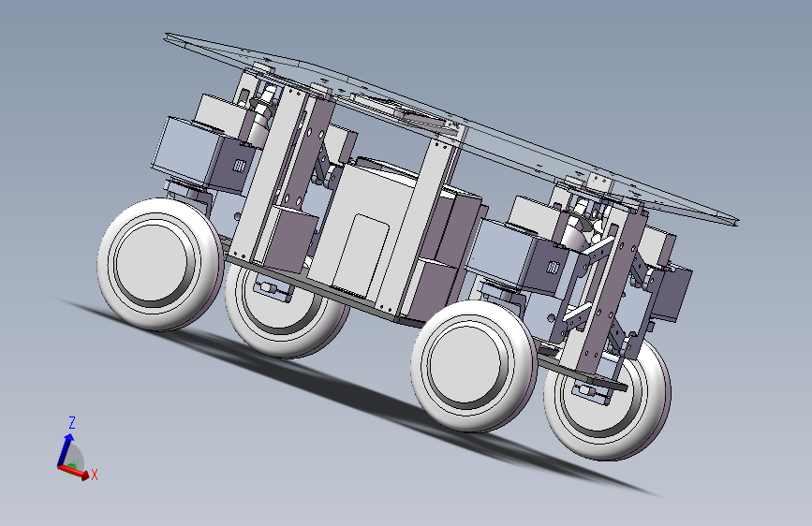Click the red X axis arrow of the triad
The width and height of the screenshot is (812, 526).
[x=74, y=472]
